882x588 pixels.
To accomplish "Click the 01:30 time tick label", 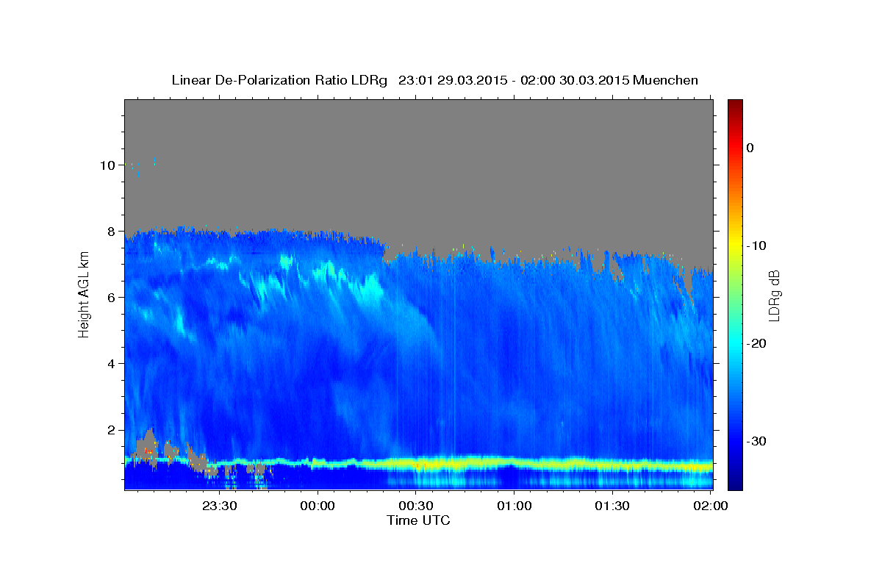I will pos(613,506).
